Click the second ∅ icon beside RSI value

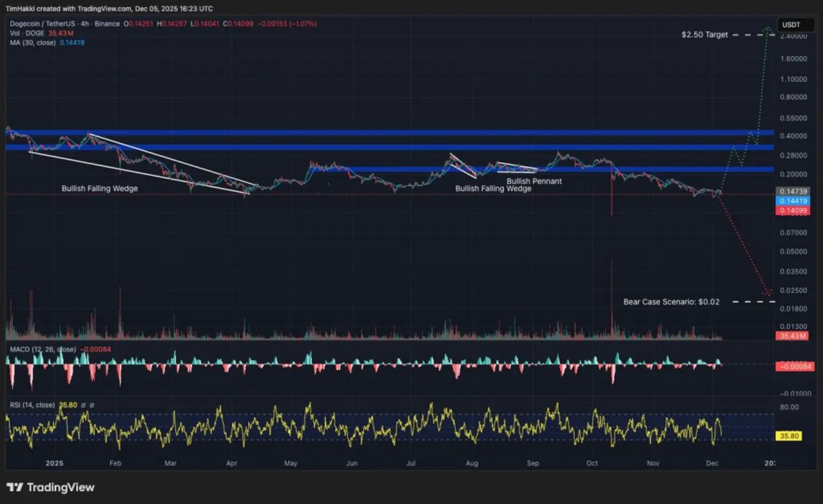(x=92, y=405)
